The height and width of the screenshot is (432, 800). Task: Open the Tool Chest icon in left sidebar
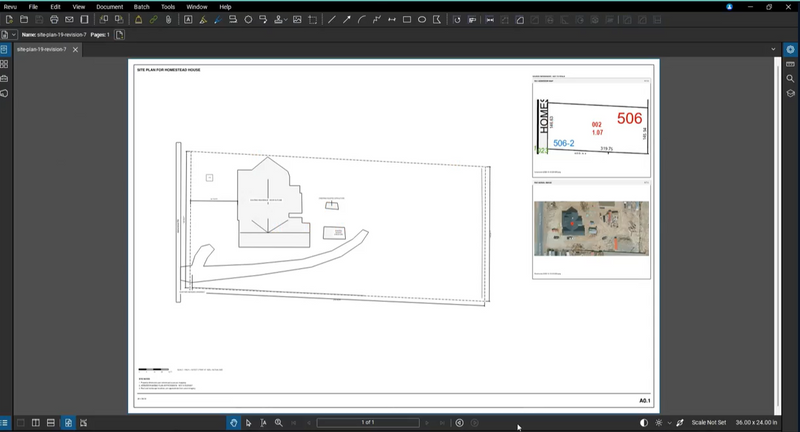click(x=4, y=79)
